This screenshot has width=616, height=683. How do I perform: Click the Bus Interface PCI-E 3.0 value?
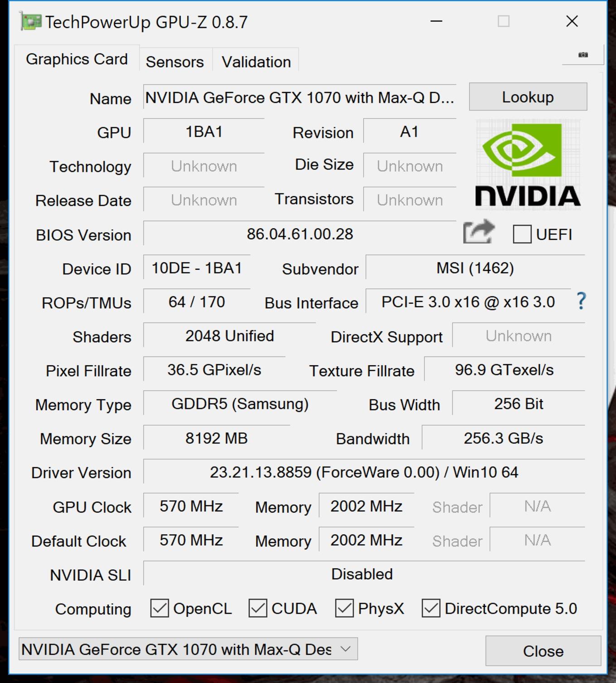(468, 302)
